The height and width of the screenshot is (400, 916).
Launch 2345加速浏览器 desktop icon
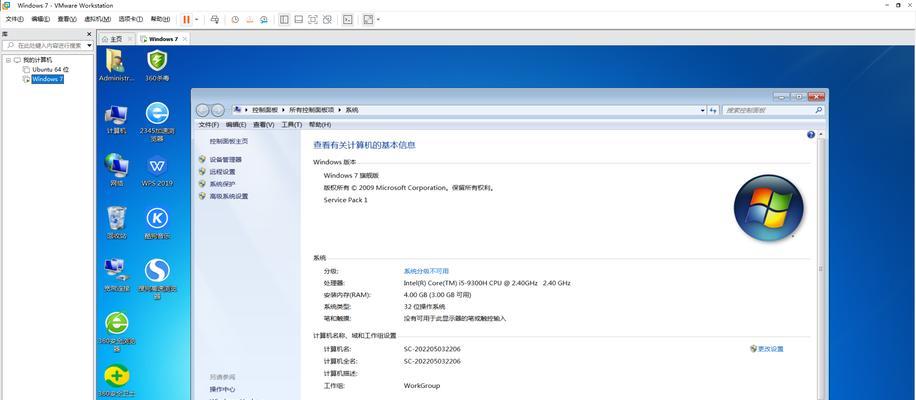[x=157, y=121]
